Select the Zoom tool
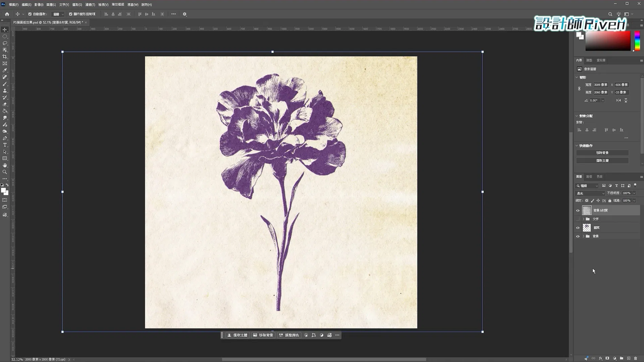The width and height of the screenshot is (644, 362). (x=5, y=172)
